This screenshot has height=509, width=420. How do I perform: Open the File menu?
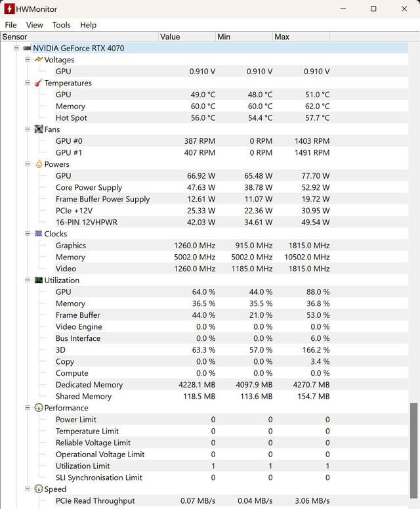(x=10, y=25)
